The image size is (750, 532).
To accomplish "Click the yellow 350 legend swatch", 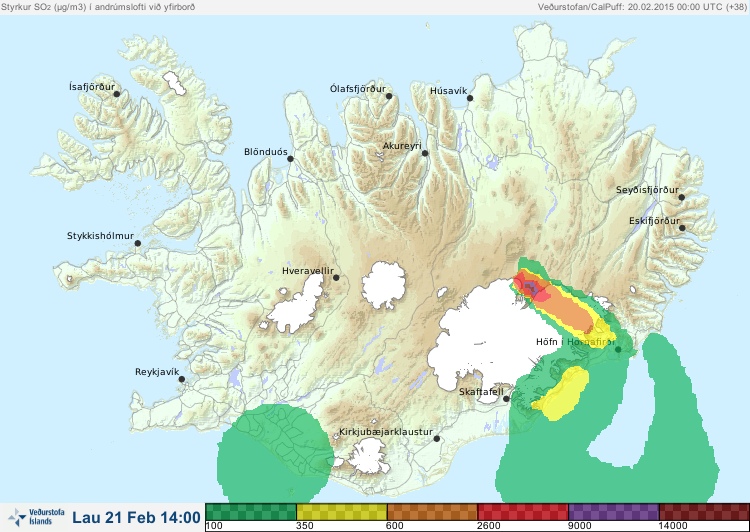I will 342,512.
